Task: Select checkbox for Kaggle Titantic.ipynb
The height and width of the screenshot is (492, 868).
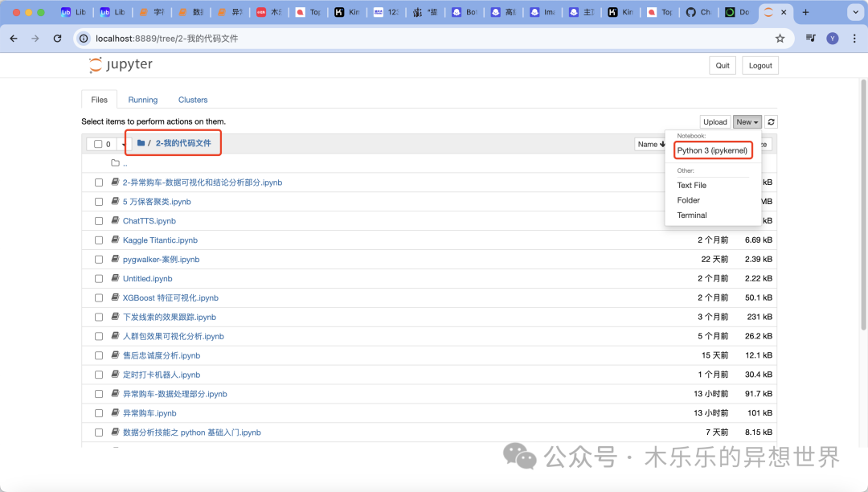Action: 99,240
